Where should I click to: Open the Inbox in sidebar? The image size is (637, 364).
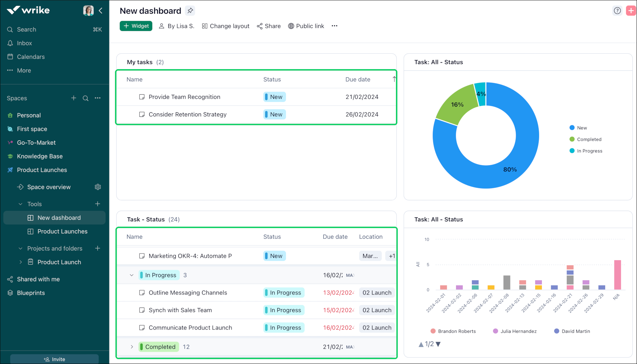click(24, 43)
